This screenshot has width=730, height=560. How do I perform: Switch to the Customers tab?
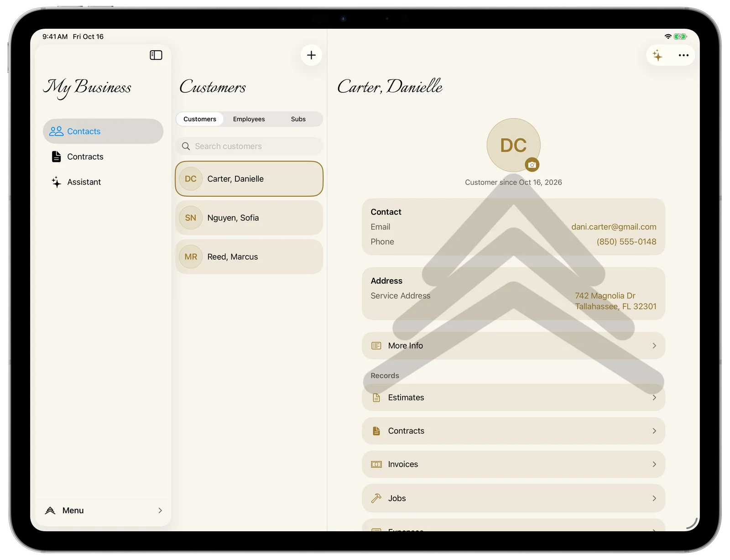pos(200,119)
